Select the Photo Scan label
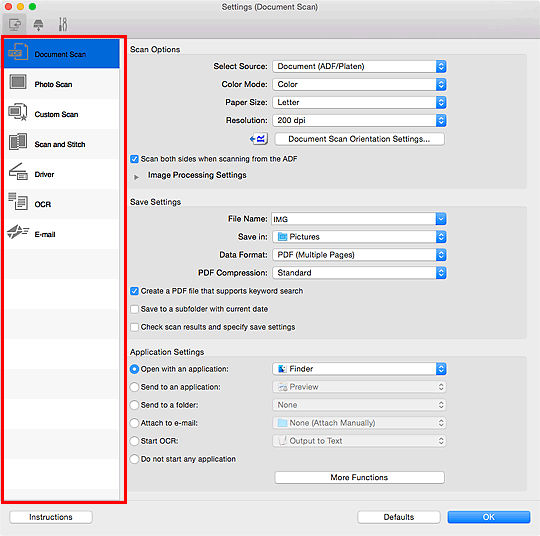The height and width of the screenshot is (536, 540). click(x=53, y=84)
